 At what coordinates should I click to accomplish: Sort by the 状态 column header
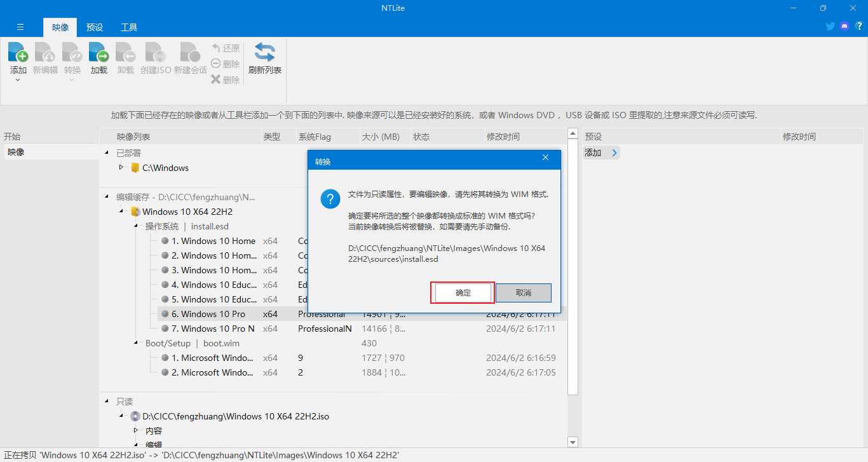(447, 137)
